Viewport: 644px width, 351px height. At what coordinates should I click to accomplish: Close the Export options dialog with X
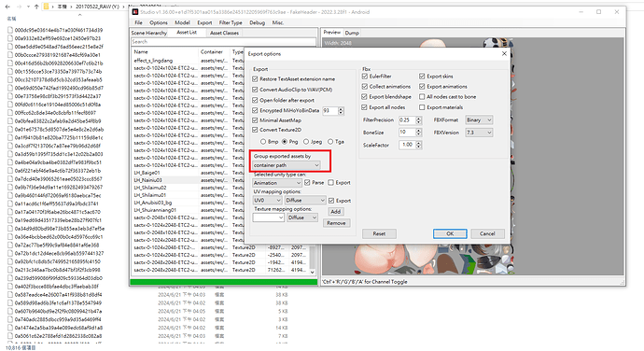(x=504, y=54)
